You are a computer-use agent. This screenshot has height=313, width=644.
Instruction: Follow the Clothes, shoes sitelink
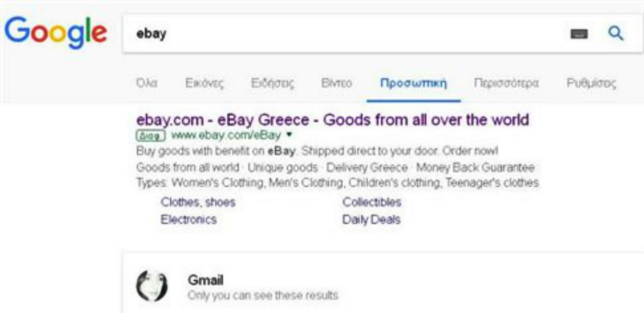click(x=198, y=202)
